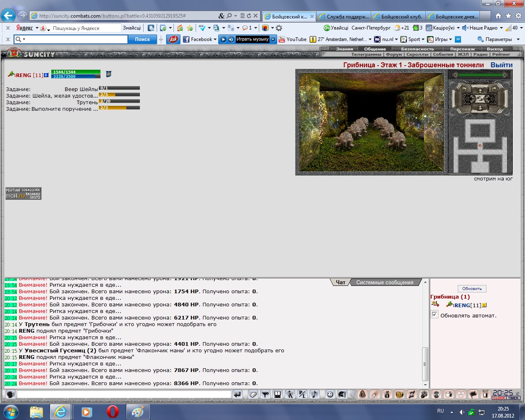Click the 'Обновить' button in player list
This screenshot has width=525, height=420.
pos(472,289)
